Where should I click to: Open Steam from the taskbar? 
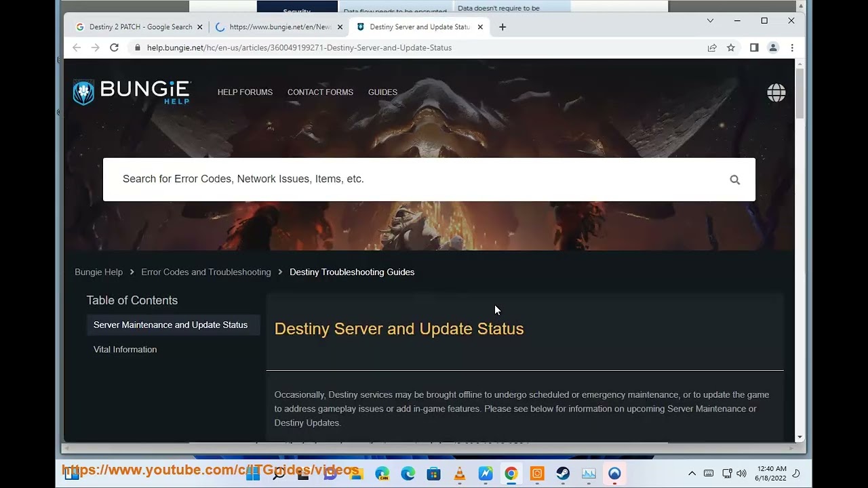pos(563,474)
